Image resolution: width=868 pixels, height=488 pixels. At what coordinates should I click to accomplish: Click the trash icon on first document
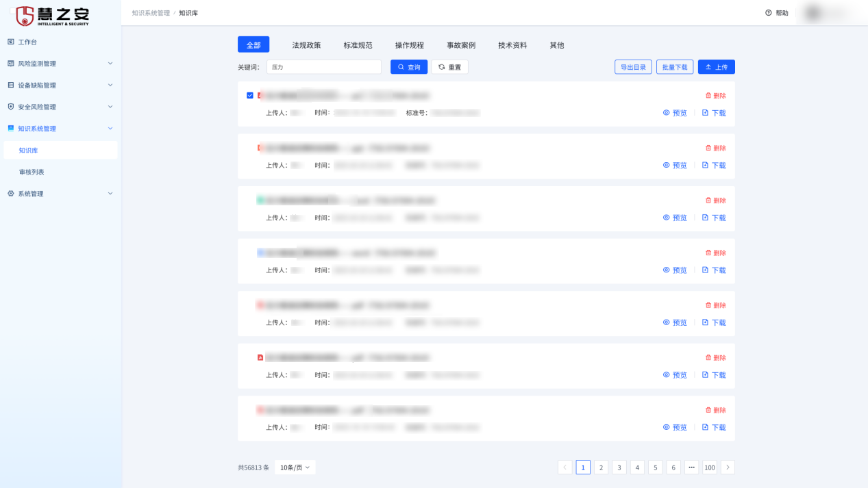[708, 96]
